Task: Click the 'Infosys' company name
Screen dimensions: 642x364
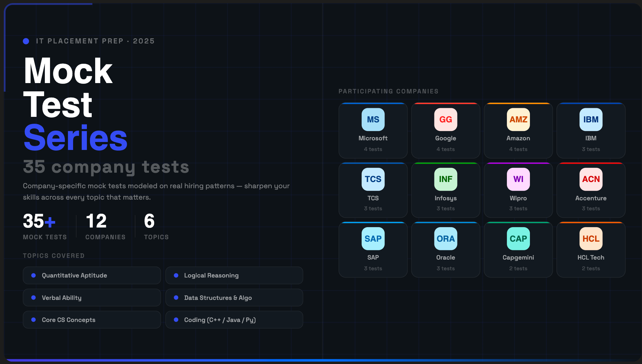Action: point(445,198)
